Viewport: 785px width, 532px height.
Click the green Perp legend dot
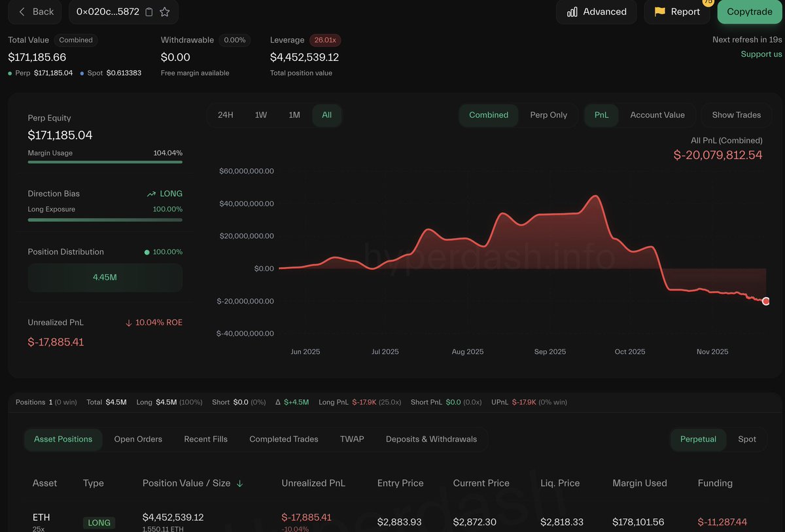click(10, 73)
